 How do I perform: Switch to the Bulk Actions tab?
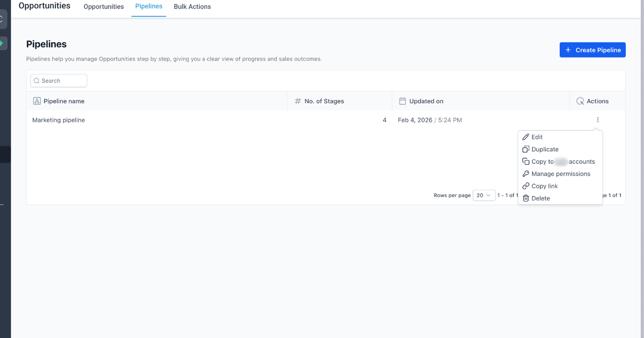pyautogui.click(x=192, y=6)
